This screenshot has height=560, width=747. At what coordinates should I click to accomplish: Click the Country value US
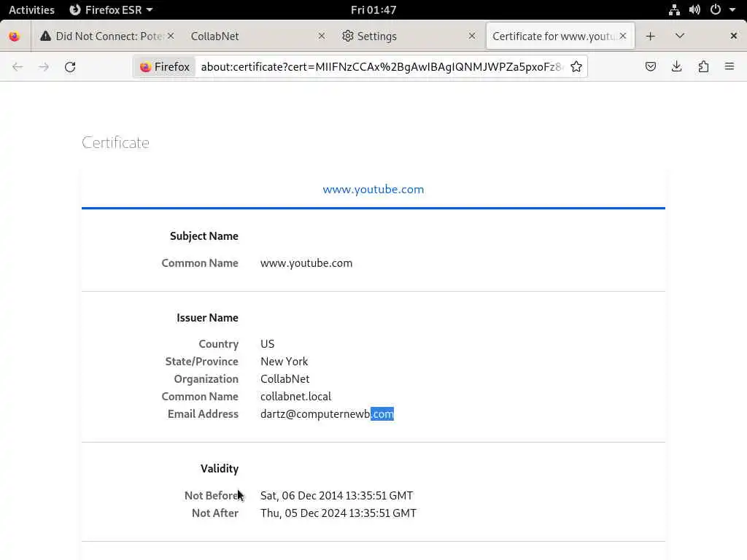point(267,344)
